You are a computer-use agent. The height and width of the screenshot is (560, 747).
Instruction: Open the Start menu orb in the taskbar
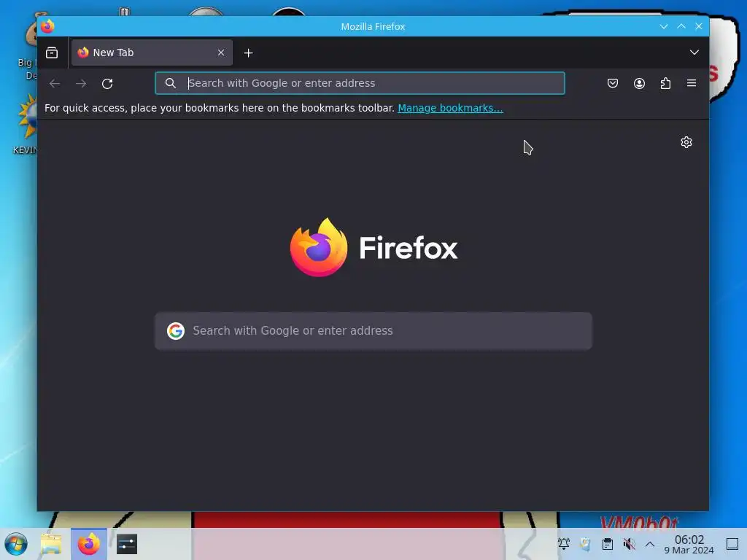16,544
